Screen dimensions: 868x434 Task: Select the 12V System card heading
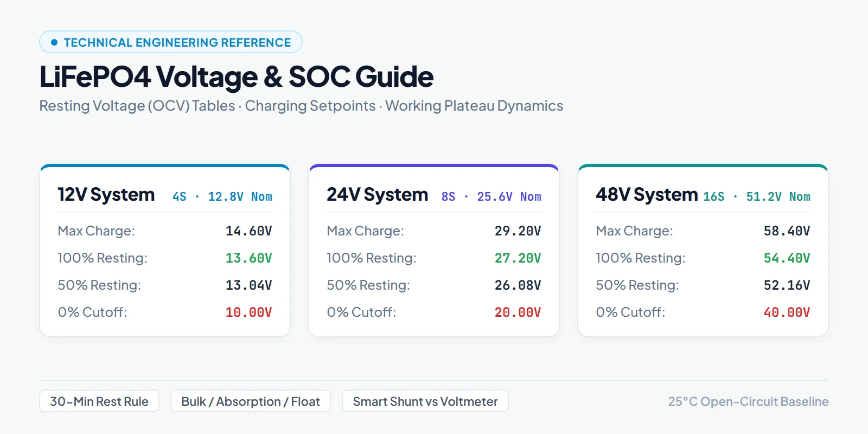106,194
